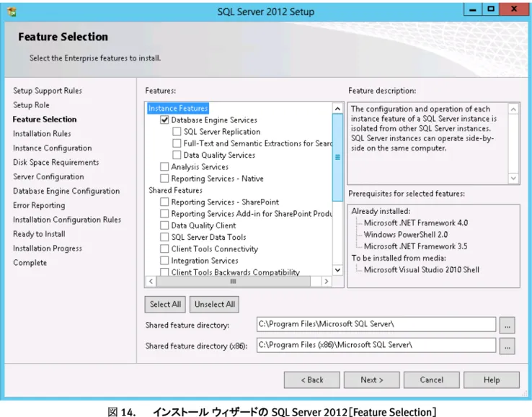Open Help for setup
The width and height of the screenshot is (532, 417).
coord(492,380)
